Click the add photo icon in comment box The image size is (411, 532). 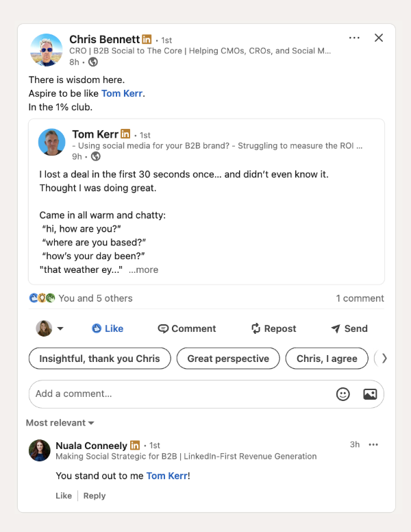point(370,394)
